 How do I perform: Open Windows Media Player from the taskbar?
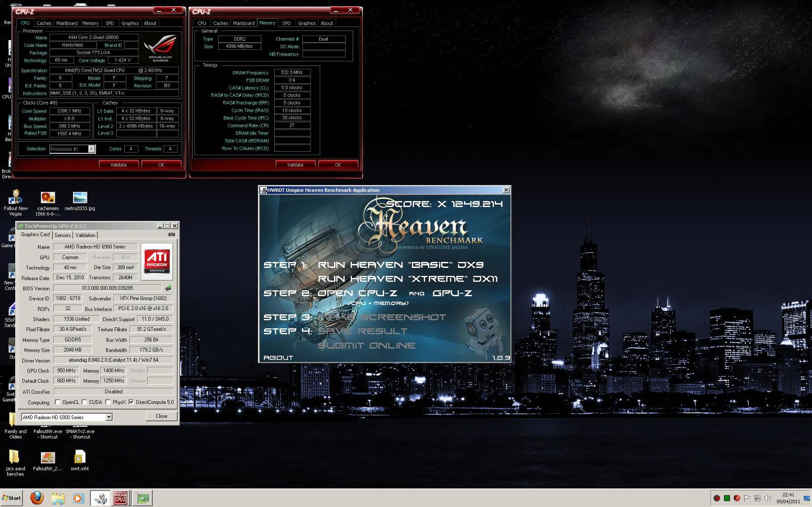click(79, 498)
